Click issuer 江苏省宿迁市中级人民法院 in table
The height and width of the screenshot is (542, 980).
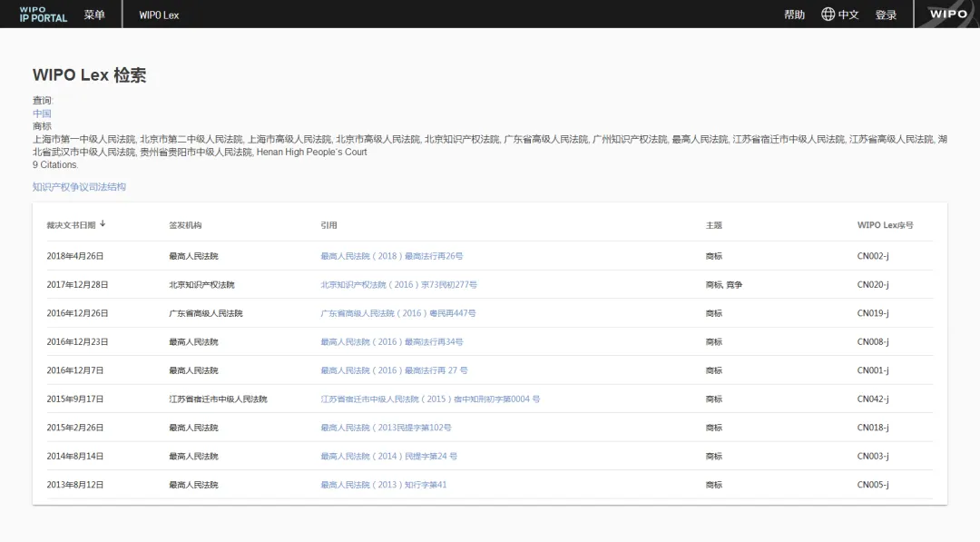(x=218, y=399)
